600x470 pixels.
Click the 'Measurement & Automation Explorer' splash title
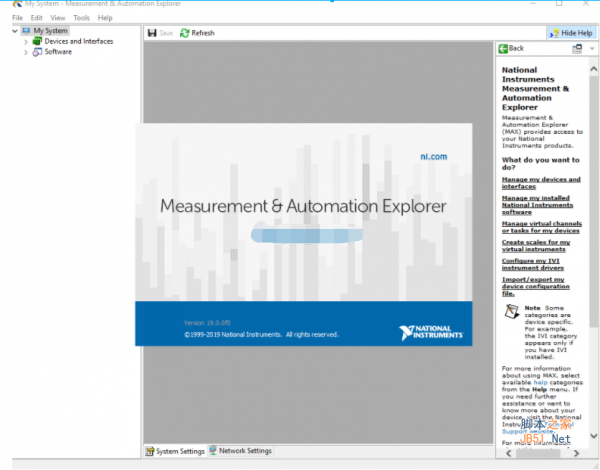click(303, 206)
